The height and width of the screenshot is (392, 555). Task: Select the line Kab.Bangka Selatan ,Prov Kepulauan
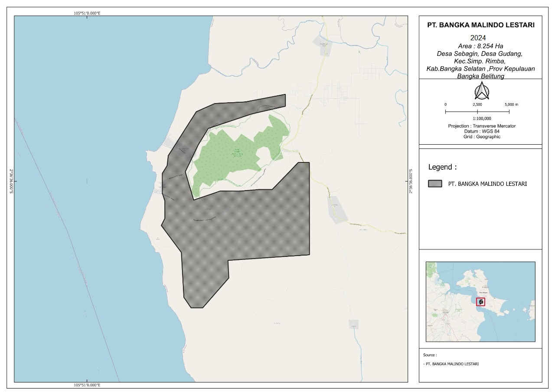(x=480, y=69)
